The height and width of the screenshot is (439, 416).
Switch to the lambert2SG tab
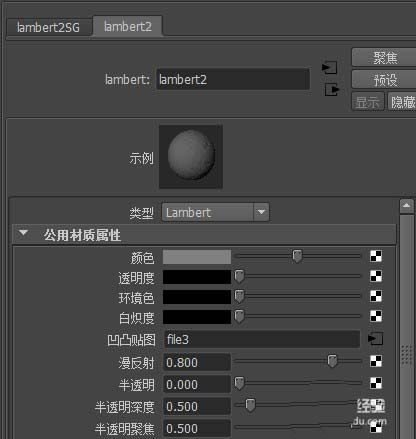pyautogui.click(x=49, y=27)
